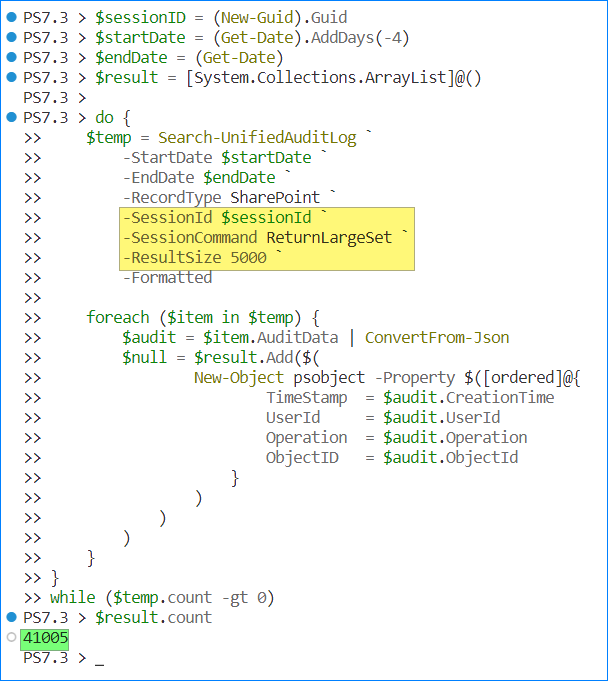Click the -SessionId parameter in the highlighted block

coord(168,218)
